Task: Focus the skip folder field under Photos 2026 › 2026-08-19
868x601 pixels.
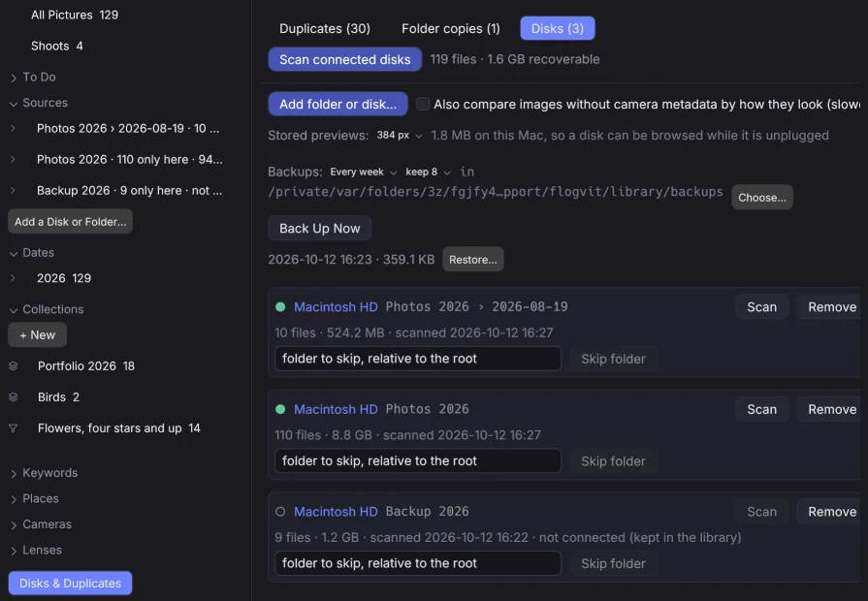Action: (418, 359)
